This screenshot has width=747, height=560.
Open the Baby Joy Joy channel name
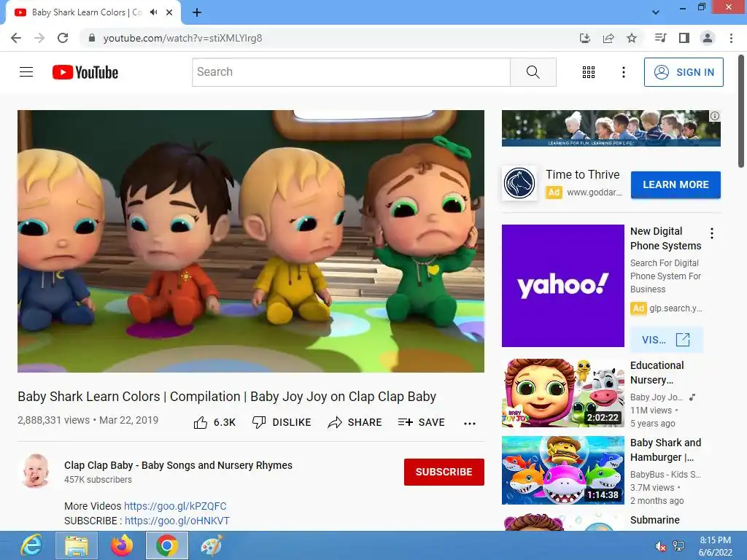[657, 397]
